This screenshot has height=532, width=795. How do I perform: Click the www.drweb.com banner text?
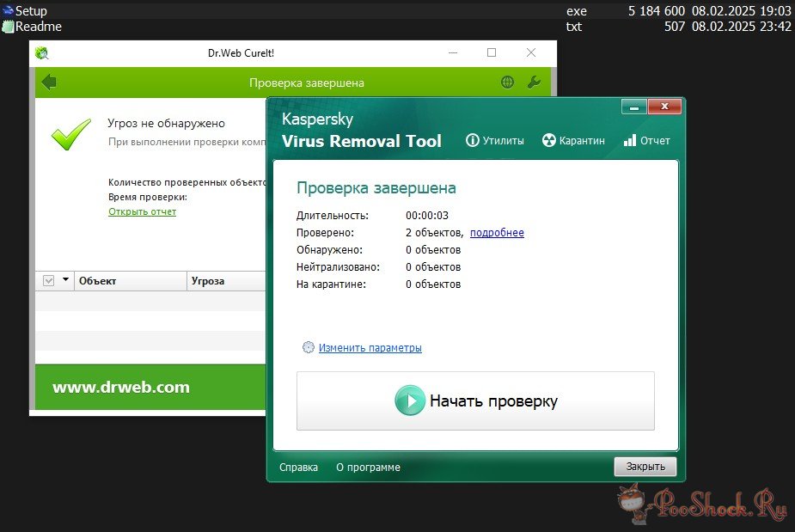[x=121, y=388]
